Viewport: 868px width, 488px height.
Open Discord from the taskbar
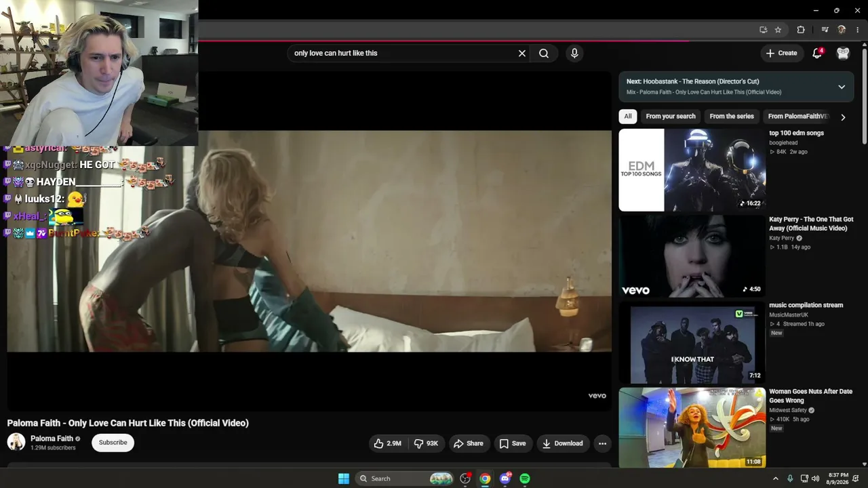tap(505, 479)
